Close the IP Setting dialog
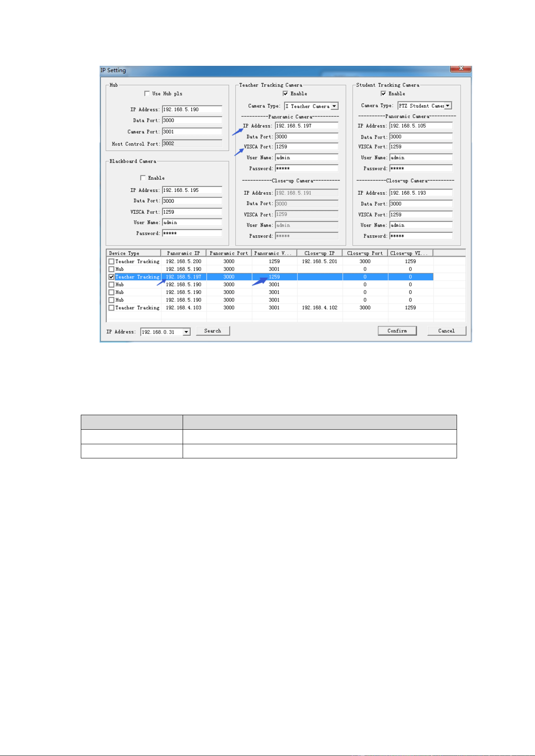This screenshot has height=756, width=535. pos(461,69)
